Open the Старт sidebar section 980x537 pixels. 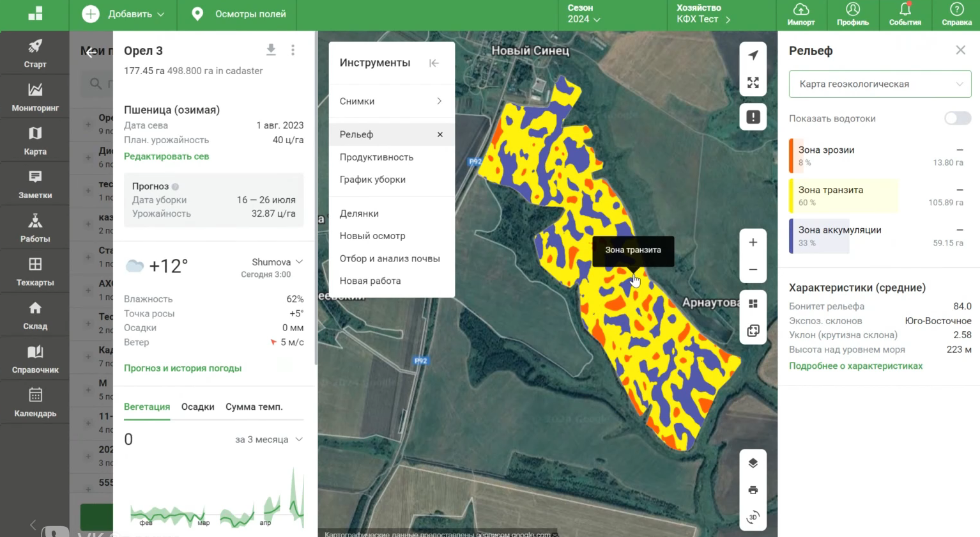34,53
